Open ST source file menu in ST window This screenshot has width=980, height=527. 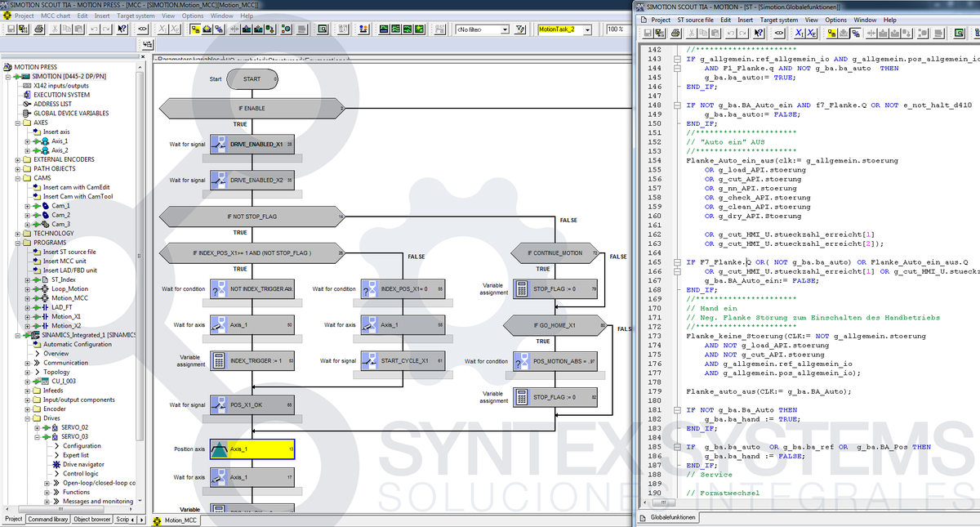point(695,20)
